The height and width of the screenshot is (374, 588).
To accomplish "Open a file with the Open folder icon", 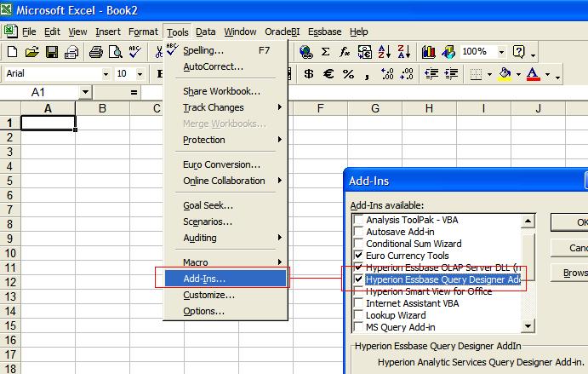I will coord(32,51).
